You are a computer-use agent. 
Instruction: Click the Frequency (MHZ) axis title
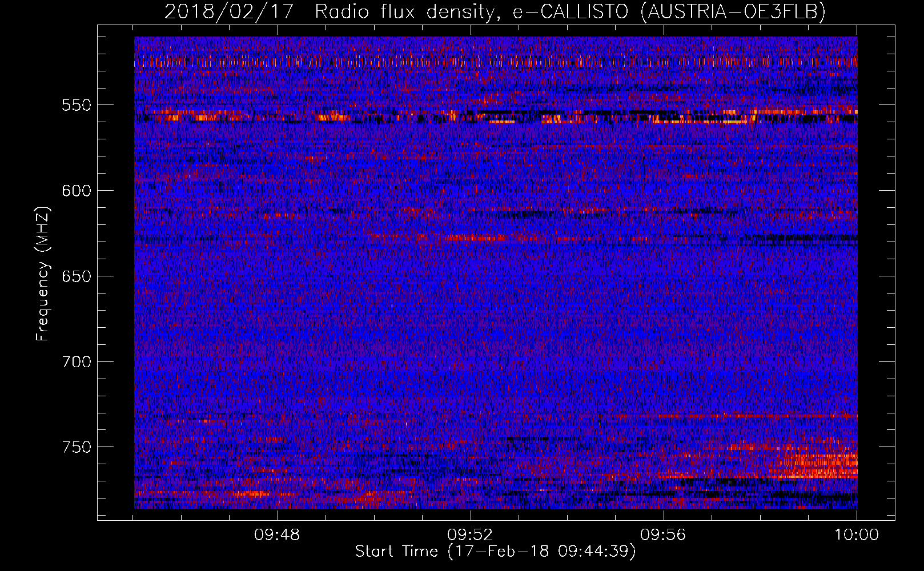click(x=43, y=274)
